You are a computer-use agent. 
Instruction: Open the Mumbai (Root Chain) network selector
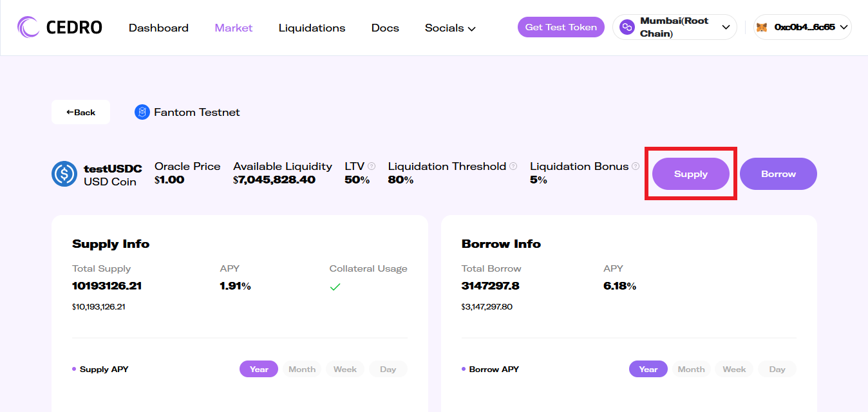point(675,27)
